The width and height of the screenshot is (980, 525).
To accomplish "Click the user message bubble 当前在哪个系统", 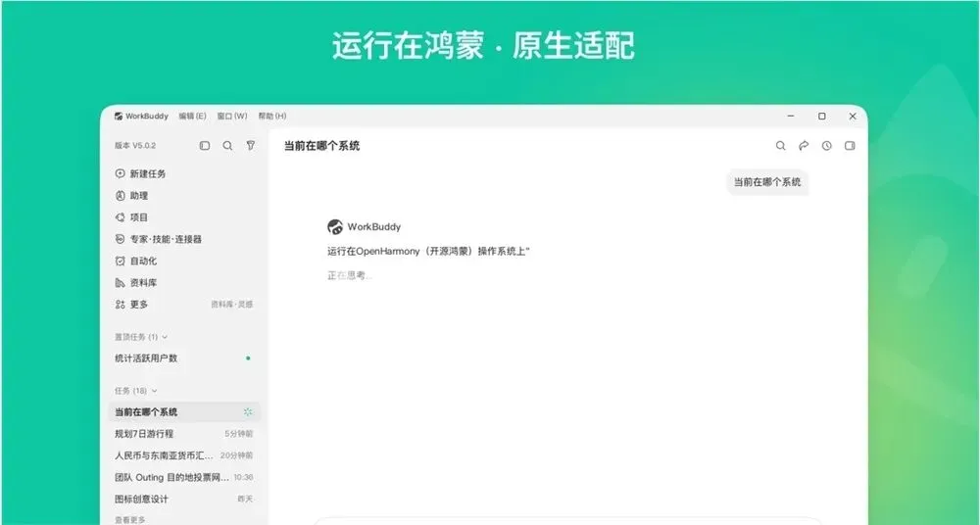I will 767,182.
